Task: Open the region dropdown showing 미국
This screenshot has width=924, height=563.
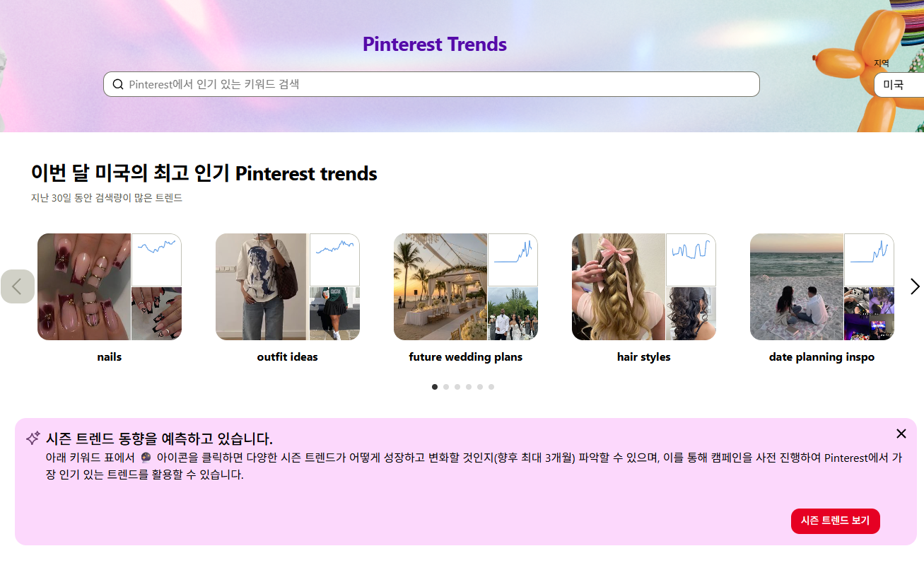Action: point(899,85)
